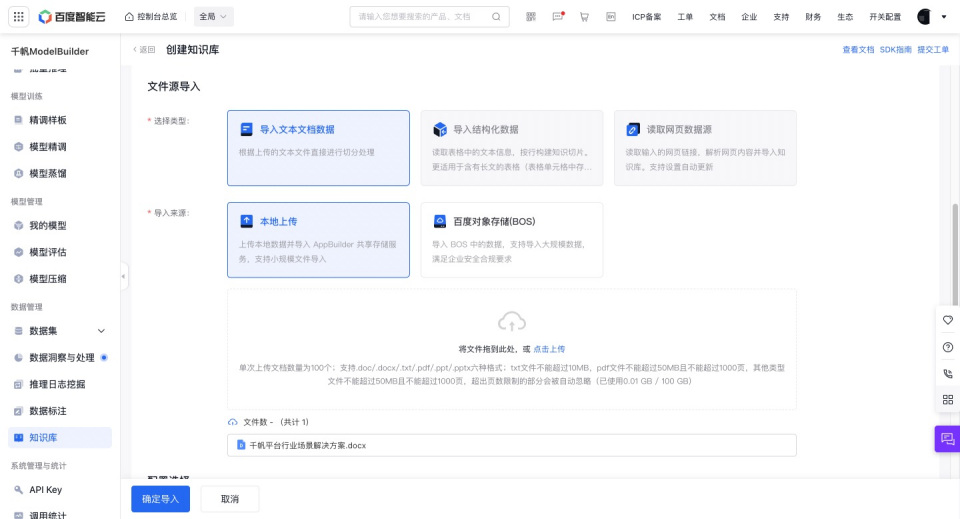Click the 点击上传 link
The height and width of the screenshot is (519, 960).
click(549, 349)
